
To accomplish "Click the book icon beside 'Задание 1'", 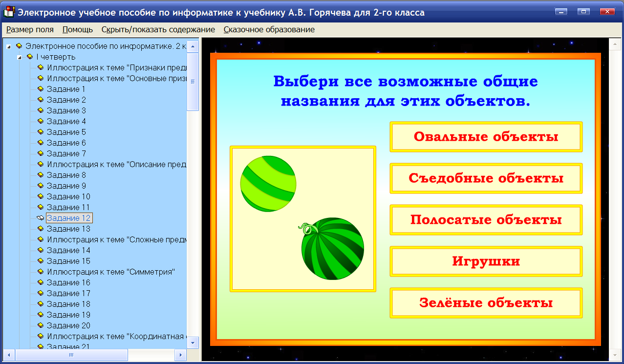I will pyautogui.click(x=40, y=89).
